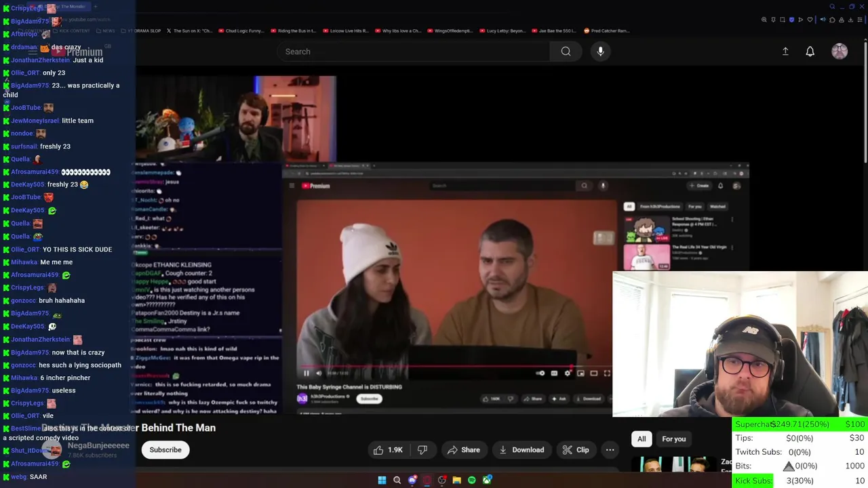Select 'All' chip in embedded sidebar

coord(629,207)
